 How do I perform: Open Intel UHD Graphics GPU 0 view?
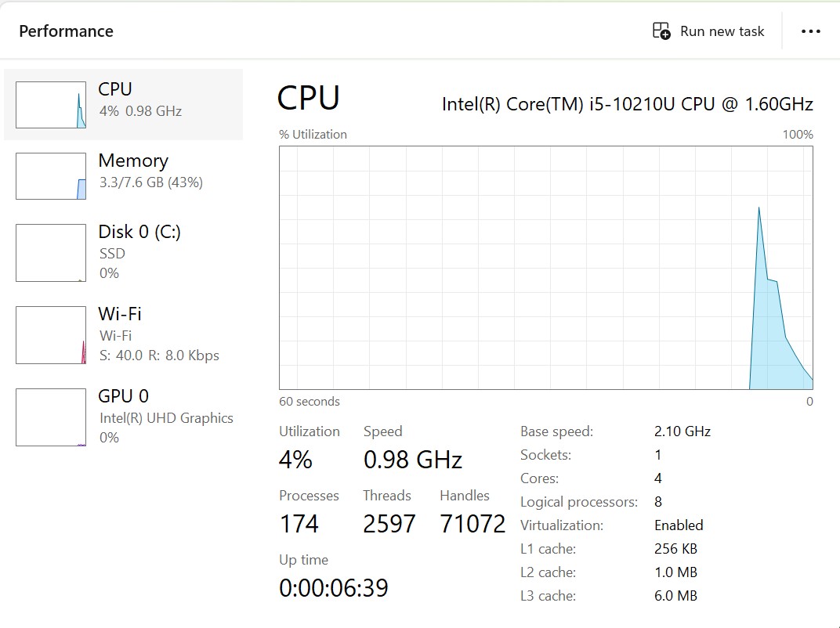[x=166, y=417]
